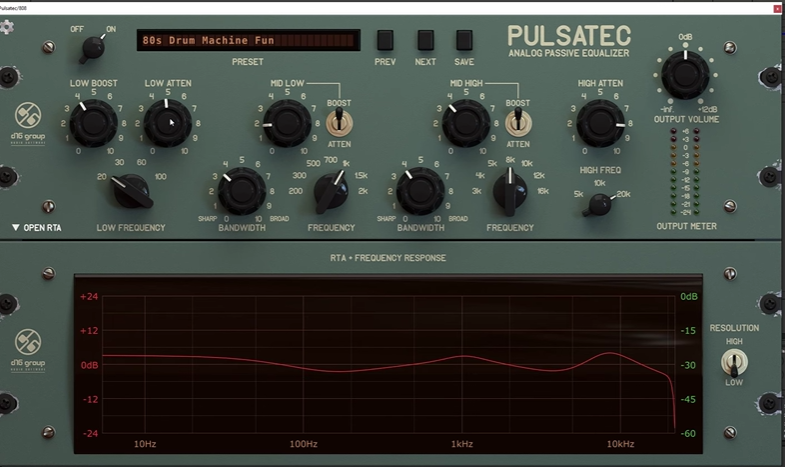The width and height of the screenshot is (785, 467).
Task: Click the output meter LED column
Action: tap(685, 172)
